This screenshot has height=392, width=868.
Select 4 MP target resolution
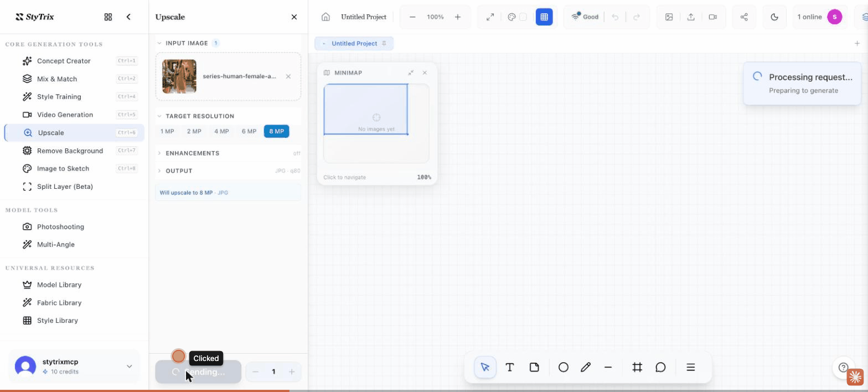221,131
